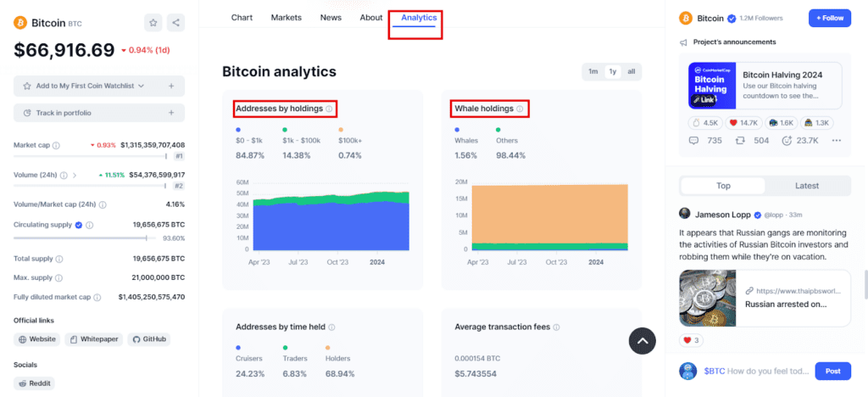Set analytics range to 1m
This screenshot has height=397, width=868.
tap(593, 72)
